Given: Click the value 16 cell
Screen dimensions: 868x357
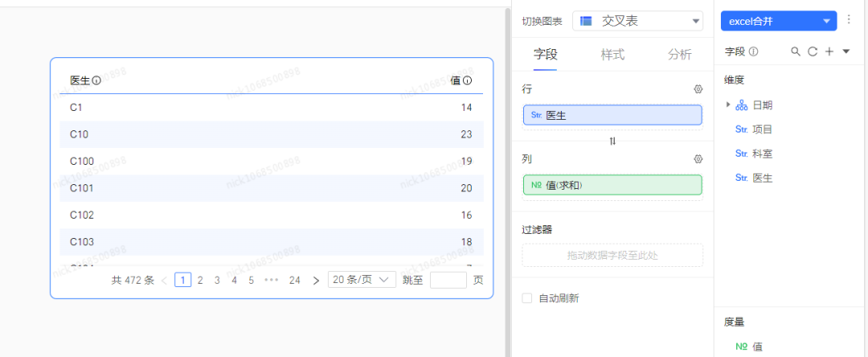Looking at the screenshot, I should coord(466,215).
